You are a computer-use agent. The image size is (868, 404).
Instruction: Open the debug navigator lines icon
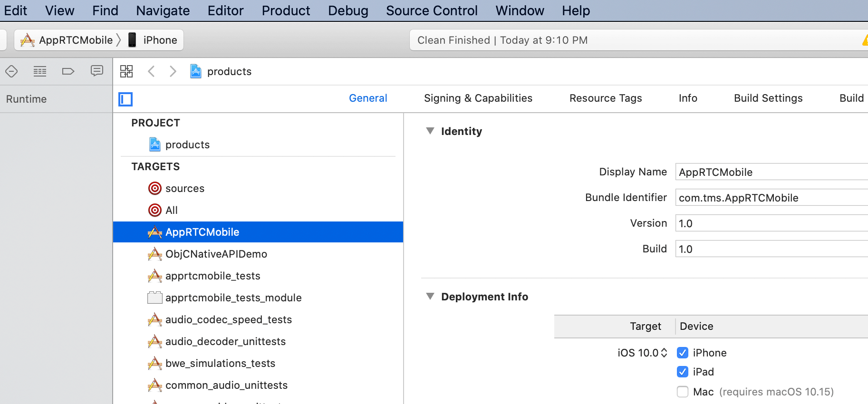tap(40, 71)
